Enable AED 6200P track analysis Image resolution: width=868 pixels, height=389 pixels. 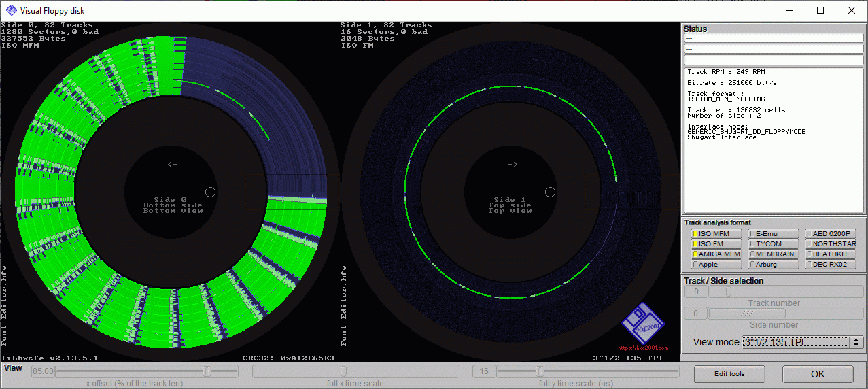point(831,234)
